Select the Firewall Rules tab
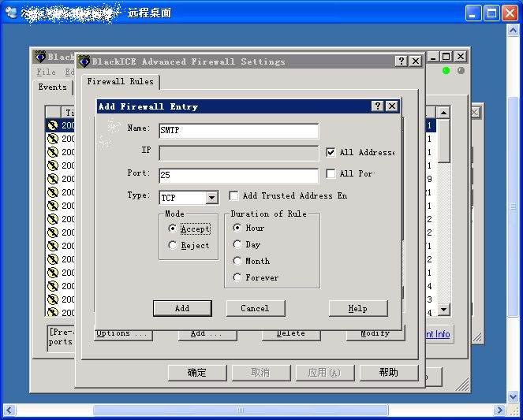The image size is (523, 420). pos(121,82)
